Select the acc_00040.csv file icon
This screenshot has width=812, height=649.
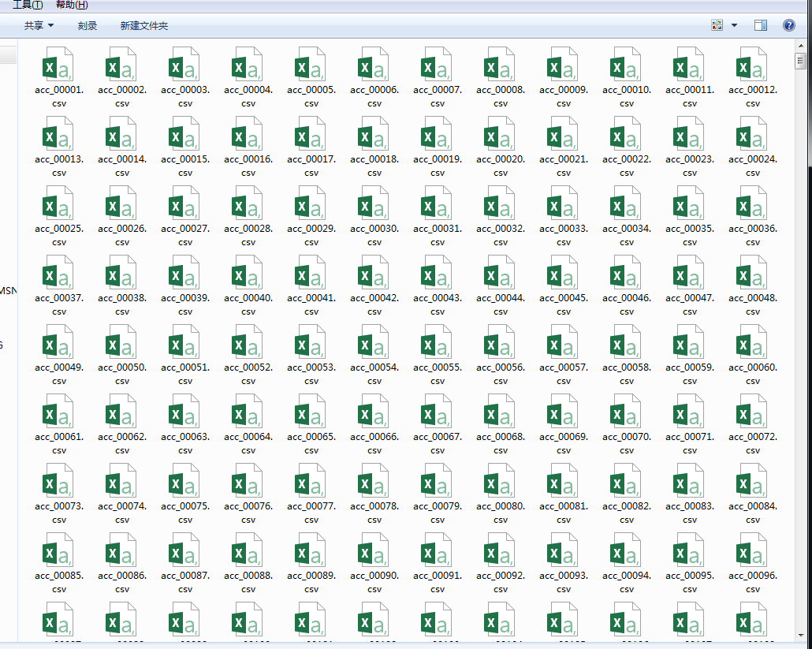pos(247,272)
